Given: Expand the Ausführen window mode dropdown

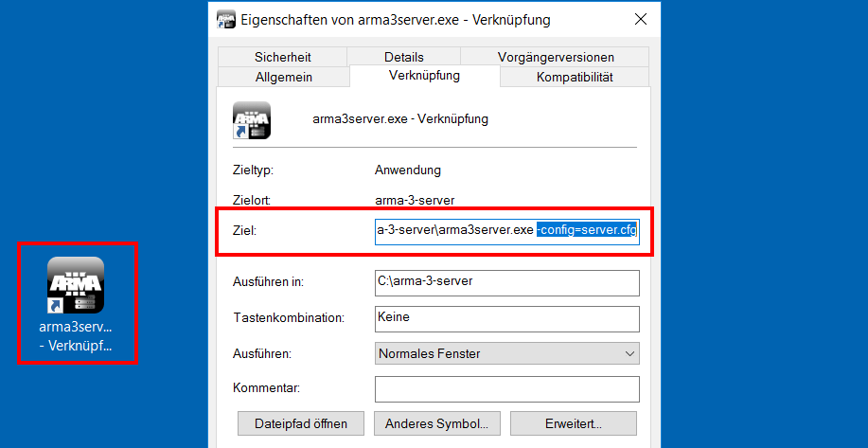Looking at the screenshot, I should [507, 353].
